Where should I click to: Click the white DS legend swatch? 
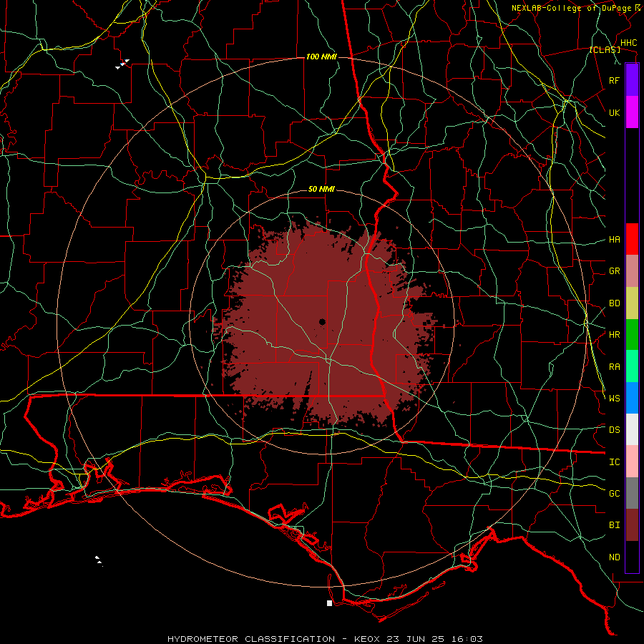click(632, 429)
